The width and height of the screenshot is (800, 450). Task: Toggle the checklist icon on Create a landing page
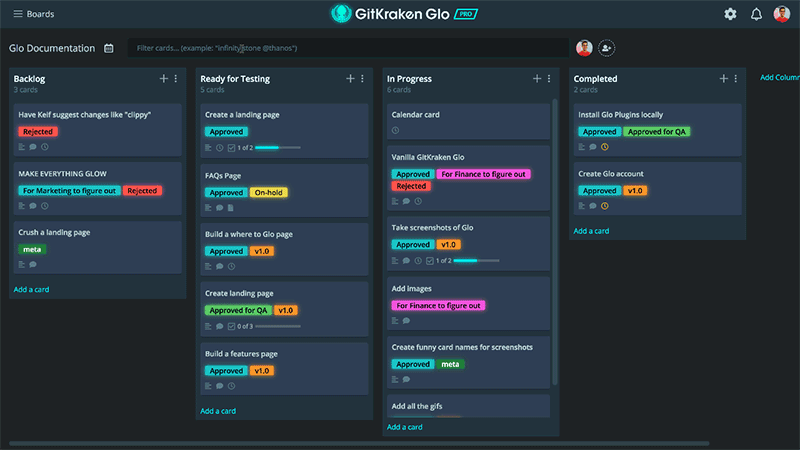232,148
